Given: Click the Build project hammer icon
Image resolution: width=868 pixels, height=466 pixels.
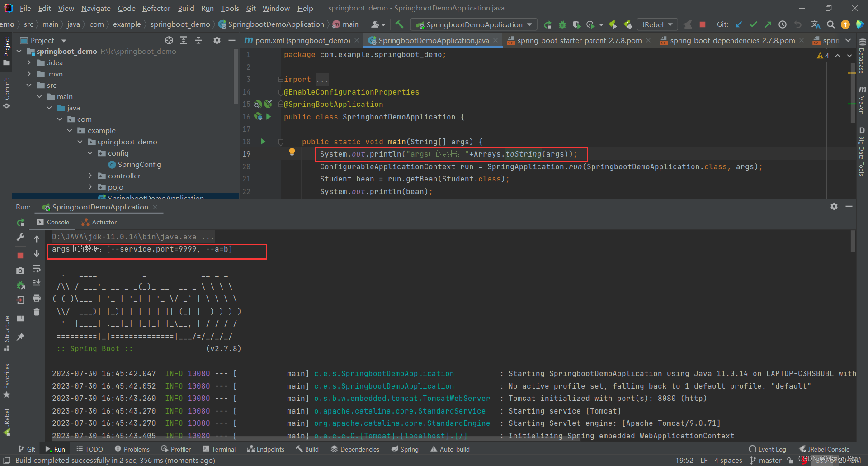Looking at the screenshot, I should tap(399, 24).
